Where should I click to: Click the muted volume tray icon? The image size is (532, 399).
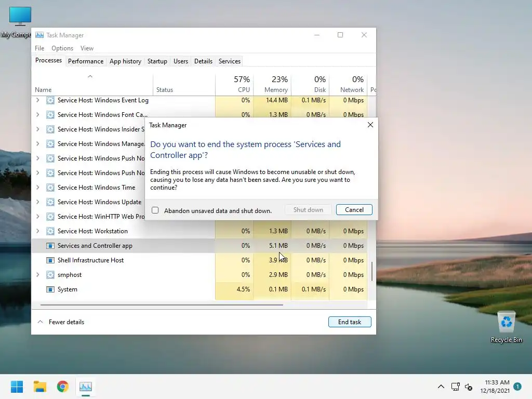[469, 387]
